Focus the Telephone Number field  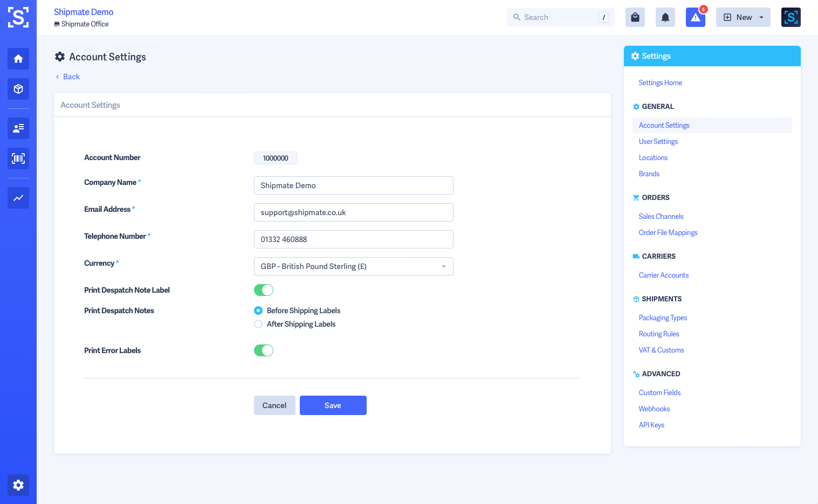(x=354, y=239)
